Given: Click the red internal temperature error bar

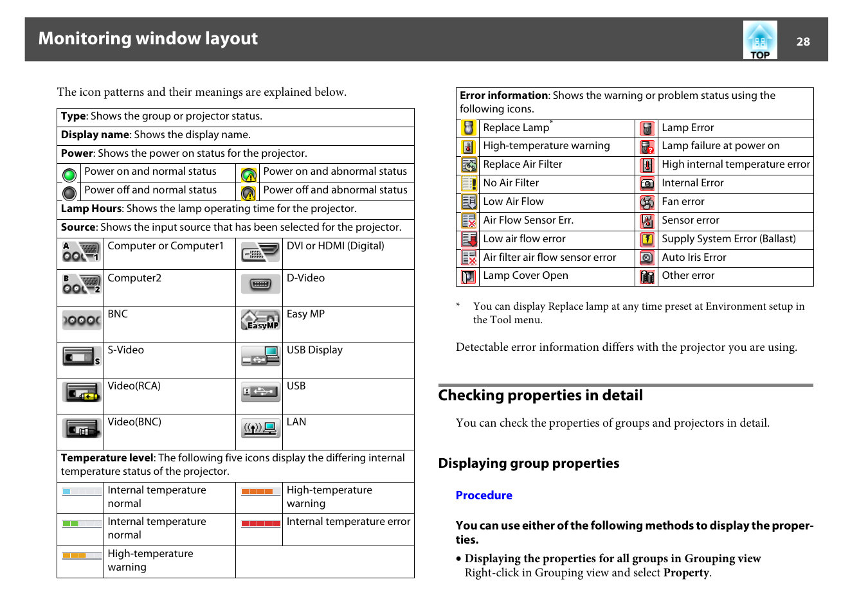Looking at the screenshot, I should point(261,524).
